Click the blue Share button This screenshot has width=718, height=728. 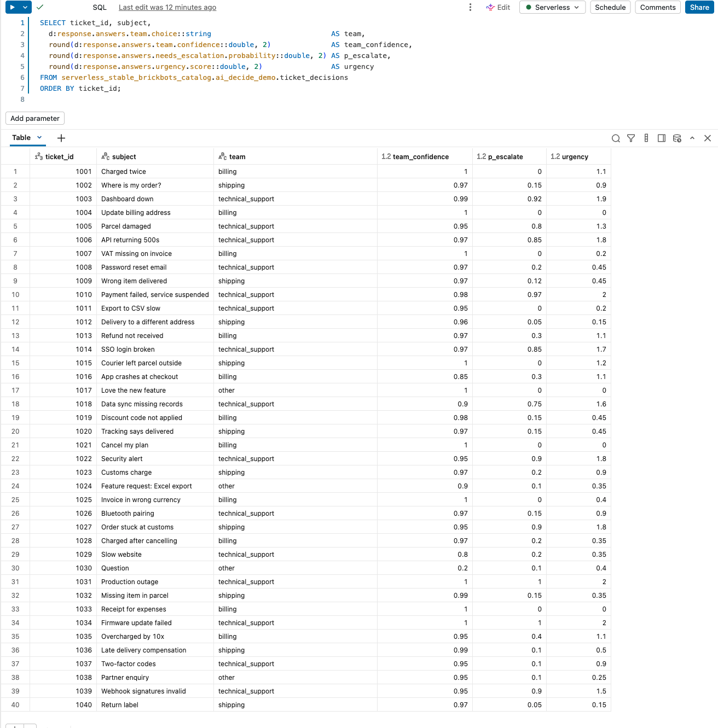[x=699, y=7]
